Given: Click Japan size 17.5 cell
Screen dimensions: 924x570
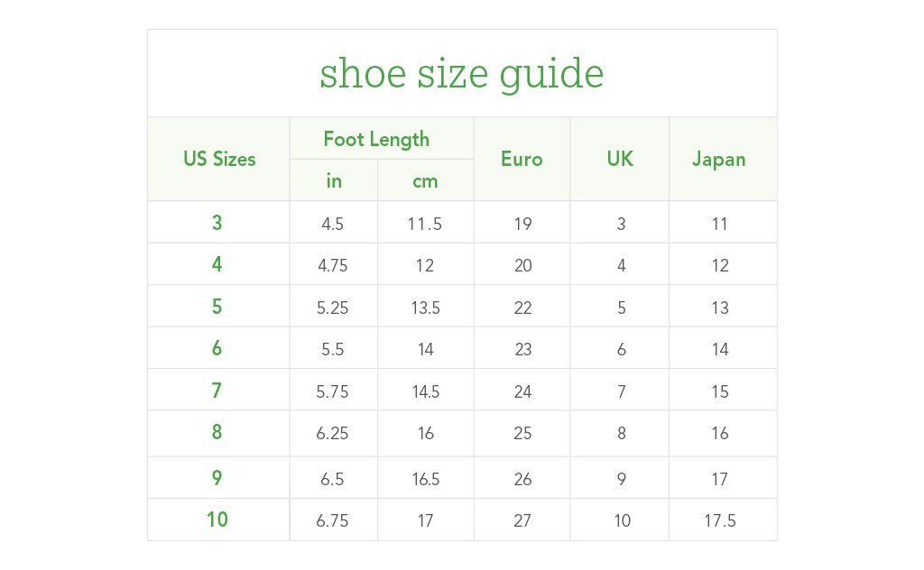Looking at the screenshot, I should click(x=720, y=520).
